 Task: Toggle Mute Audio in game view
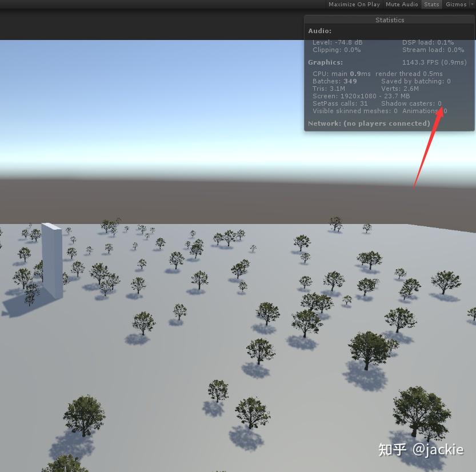click(402, 4)
